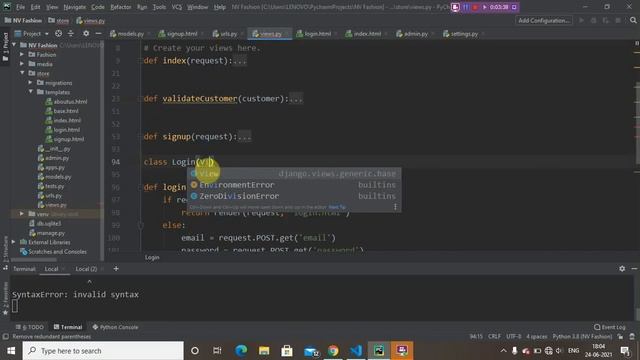The width and height of the screenshot is (640, 360).
Task: Open Google Chrome from taskbar
Action: click(x=333, y=351)
